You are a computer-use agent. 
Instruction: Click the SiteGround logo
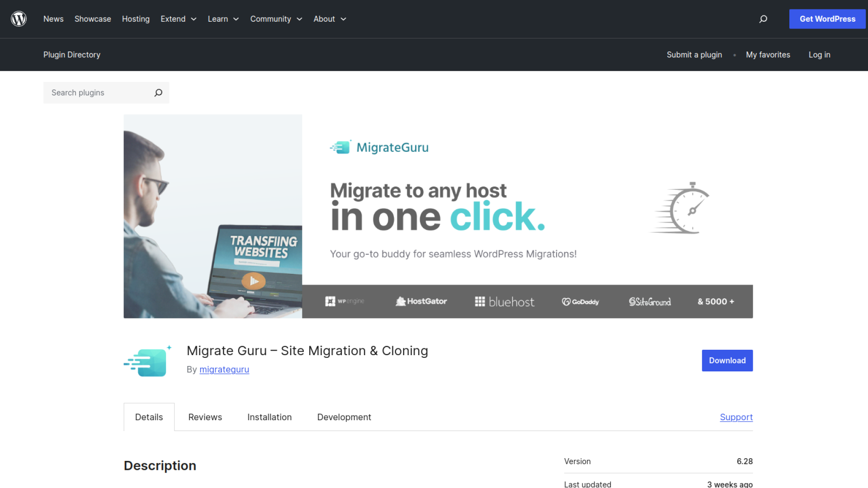click(x=650, y=301)
